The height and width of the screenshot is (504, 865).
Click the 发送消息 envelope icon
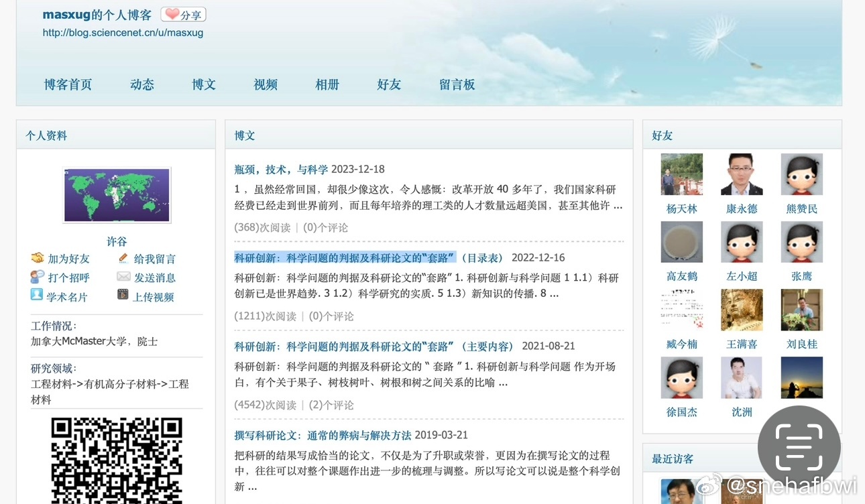pos(123,276)
